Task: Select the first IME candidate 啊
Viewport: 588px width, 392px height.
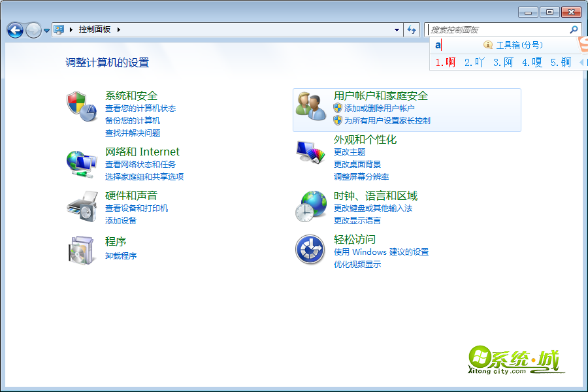Action: click(x=446, y=62)
